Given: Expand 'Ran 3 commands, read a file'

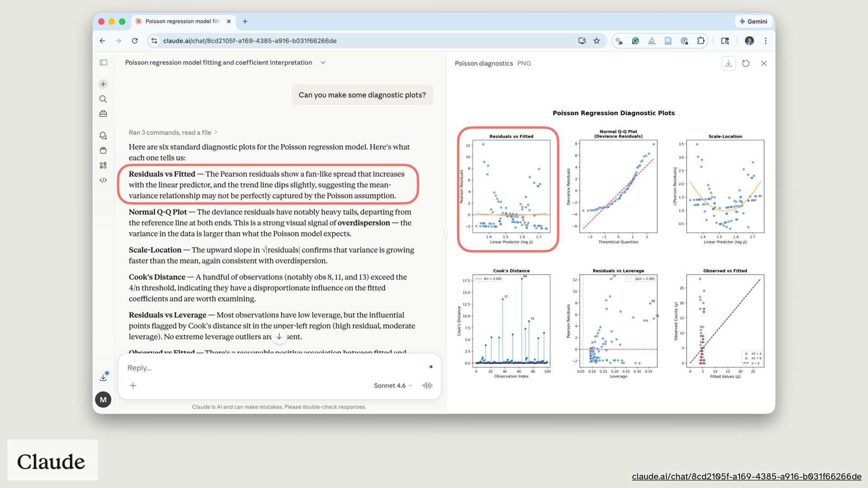Looking at the screenshot, I should 173,132.
